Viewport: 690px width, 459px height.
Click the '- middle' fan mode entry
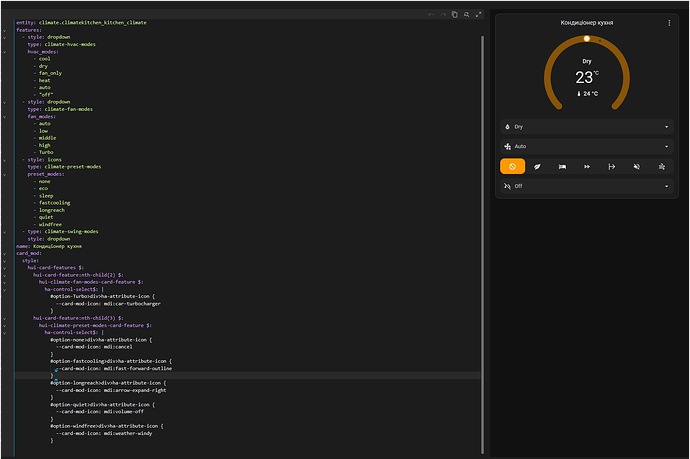pos(45,138)
